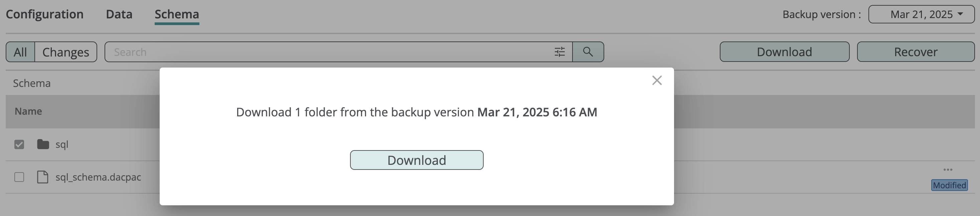This screenshot has width=980, height=216.
Task: Click the Name column header
Action: pyautogui.click(x=28, y=111)
